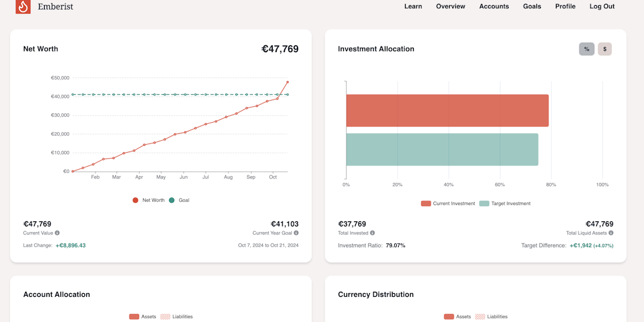Click the red Current Investment bar
This screenshot has width=644, height=322.
click(447, 111)
